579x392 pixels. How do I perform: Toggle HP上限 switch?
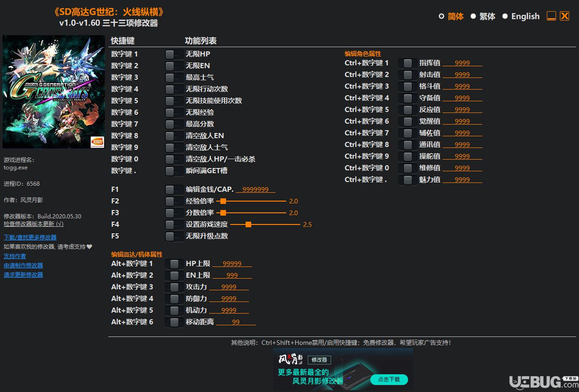pyautogui.click(x=174, y=264)
